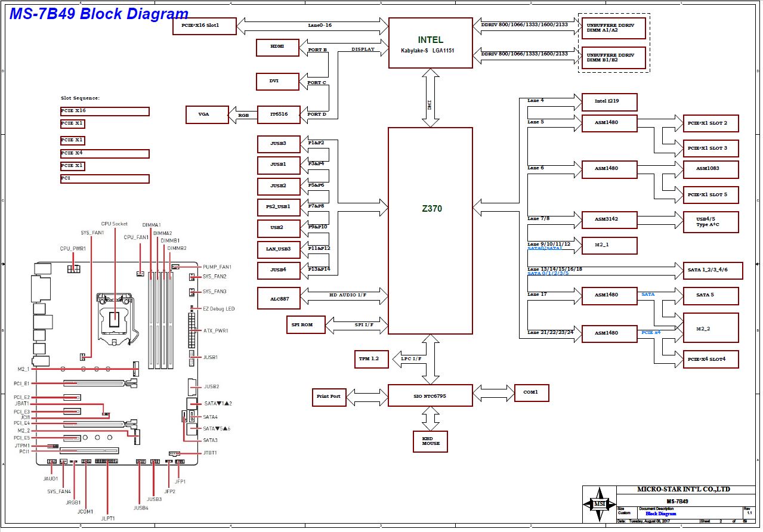Select the ATX_PWR1 connector label
This screenshot has height=532, width=763.
click(216, 330)
